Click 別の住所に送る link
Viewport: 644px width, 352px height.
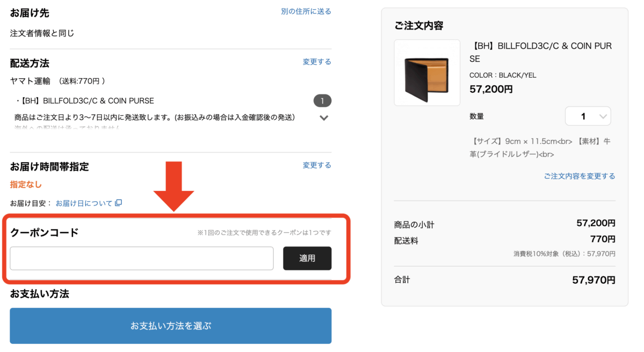[306, 11]
